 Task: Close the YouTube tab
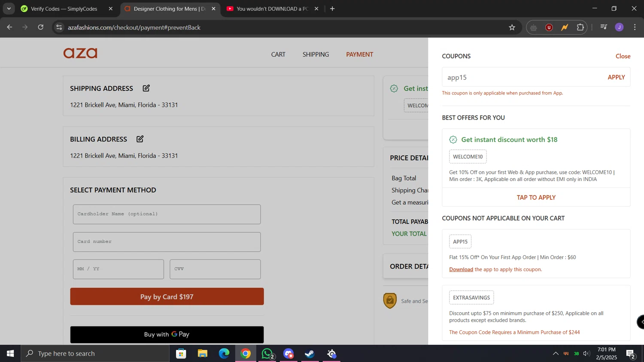coord(316,9)
